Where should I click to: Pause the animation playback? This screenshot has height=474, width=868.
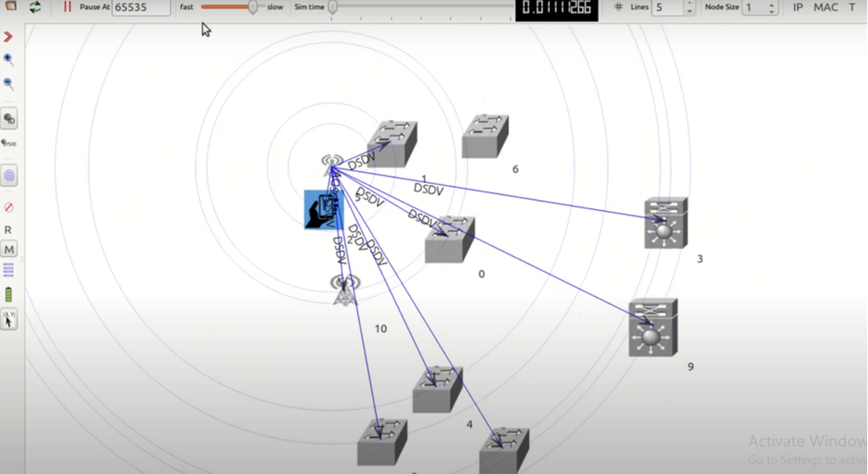coord(67,7)
